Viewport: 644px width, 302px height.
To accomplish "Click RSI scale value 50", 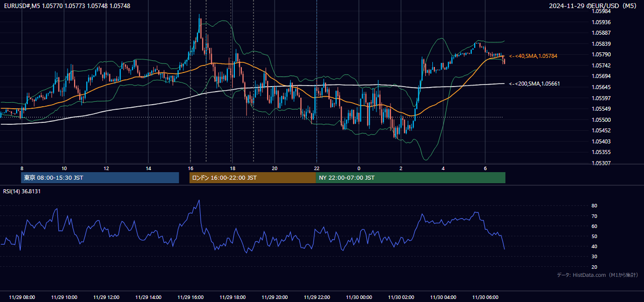I will click(594, 236).
